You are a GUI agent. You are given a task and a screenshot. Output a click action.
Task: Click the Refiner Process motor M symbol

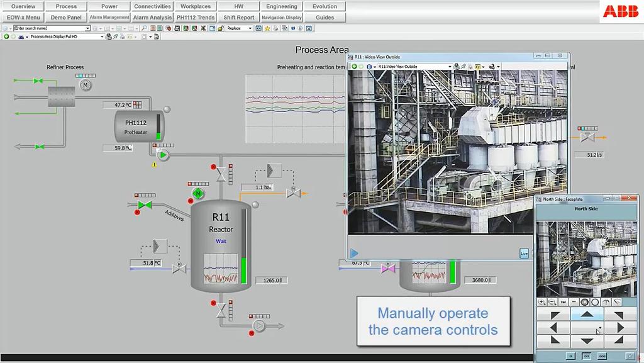[x=86, y=85]
